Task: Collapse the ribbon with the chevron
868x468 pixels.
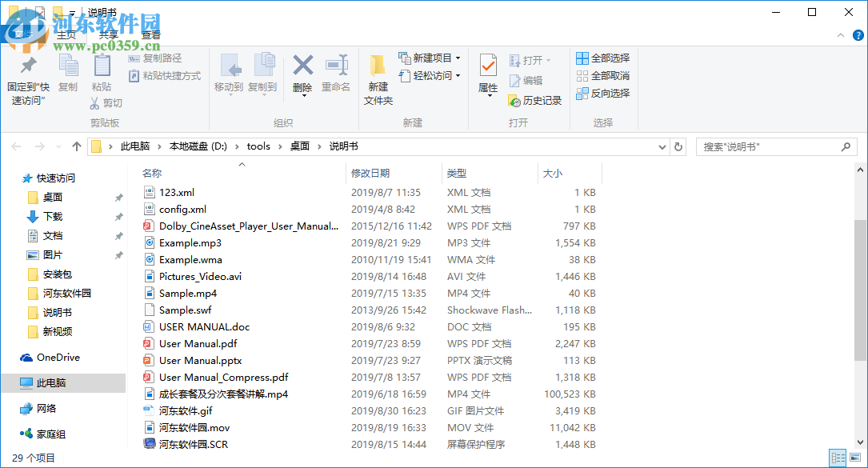Action: [840, 35]
